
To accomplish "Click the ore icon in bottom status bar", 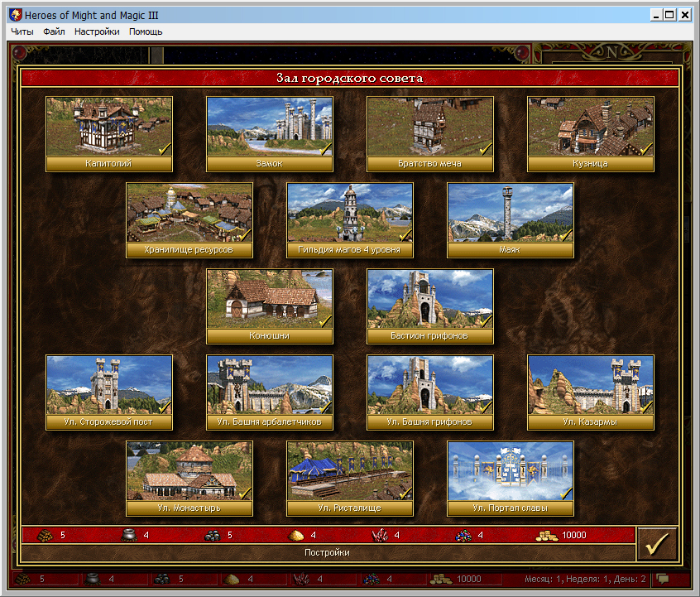I will (x=161, y=579).
